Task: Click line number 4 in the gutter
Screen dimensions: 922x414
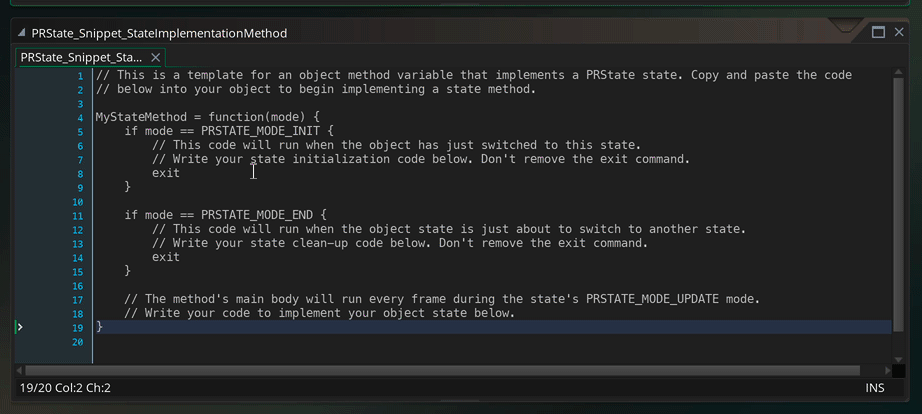Action: coord(80,117)
